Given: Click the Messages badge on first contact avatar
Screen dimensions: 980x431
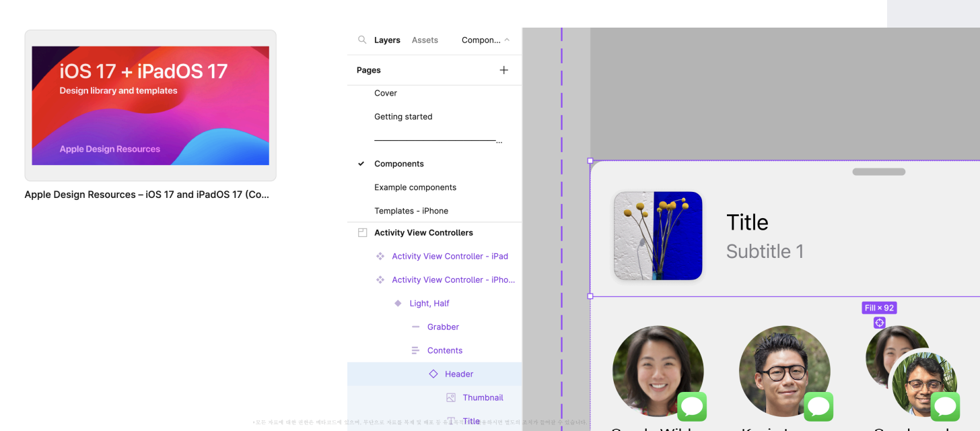Looking at the screenshot, I should point(691,407).
